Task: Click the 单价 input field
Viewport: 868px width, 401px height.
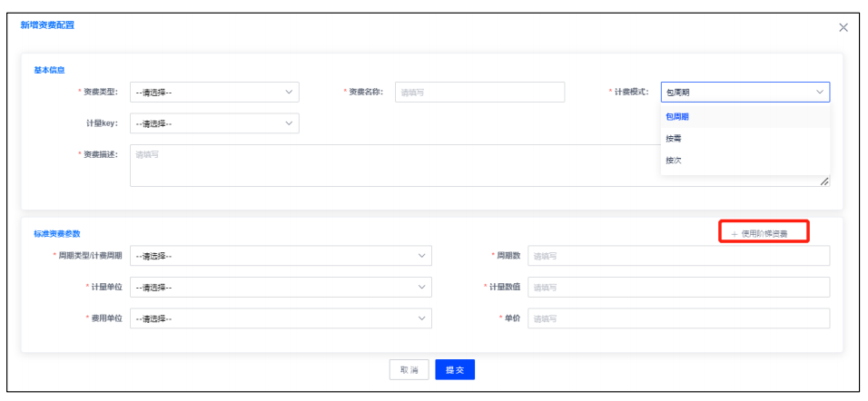Action: tap(678, 318)
